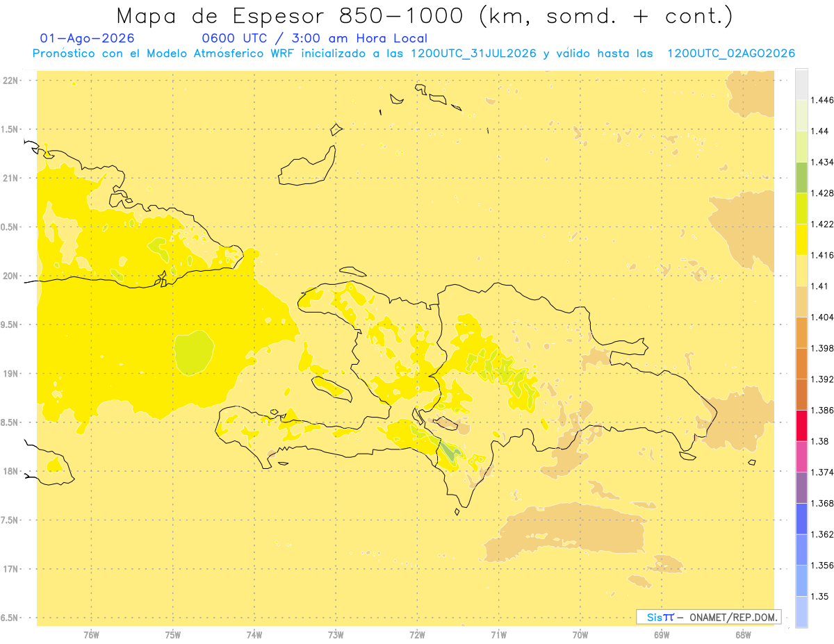Pick the periwinkle swatch between 1.356 and 1.362
Screen dimensions: 834x644
[x=801, y=550]
